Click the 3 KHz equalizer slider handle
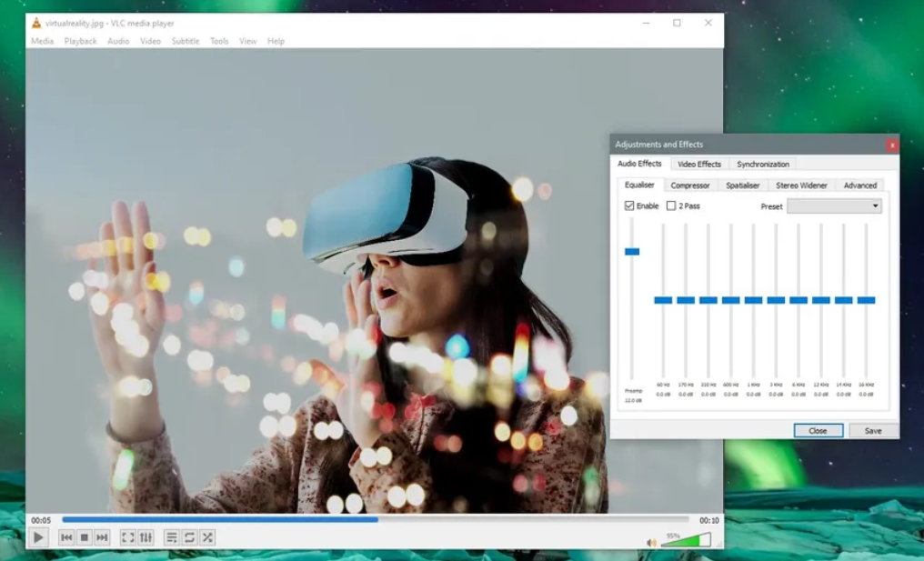 tap(776, 300)
